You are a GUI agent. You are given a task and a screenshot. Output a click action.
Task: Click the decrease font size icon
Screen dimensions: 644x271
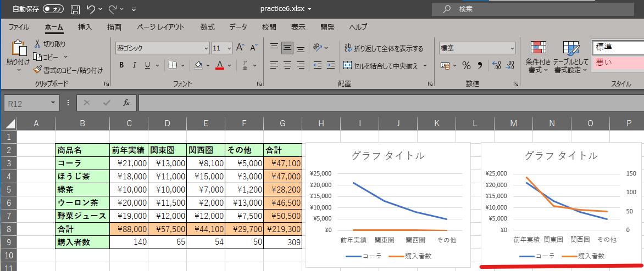click(x=254, y=48)
